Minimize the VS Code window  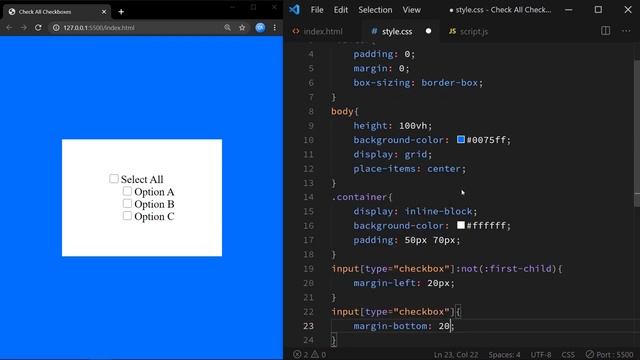[569, 10]
